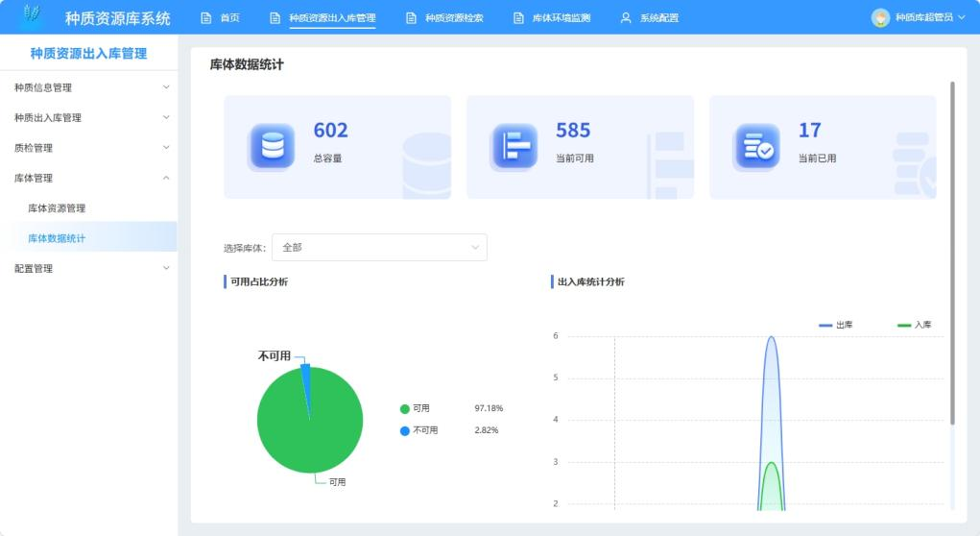Toggle 入库 series in chart legend
Viewport: 980px width, 536px height.
[x=914, y=326]
